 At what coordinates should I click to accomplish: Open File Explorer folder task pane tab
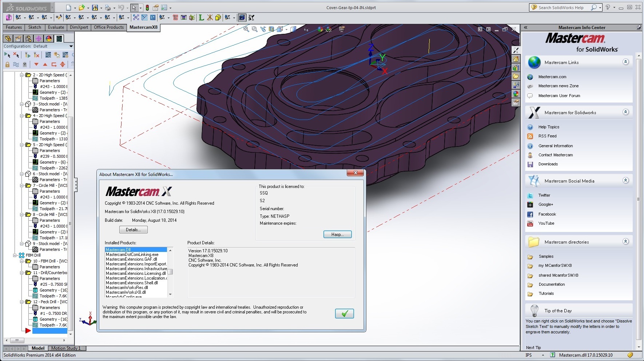(516, 76)
